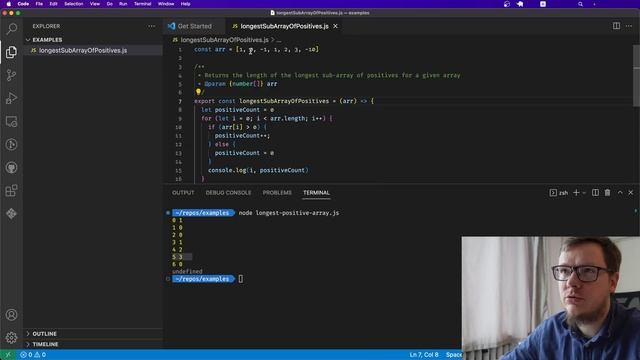Open the Selection menu
Image resolution: width=640 pixels, height=360 pixels.
[74, 4]
